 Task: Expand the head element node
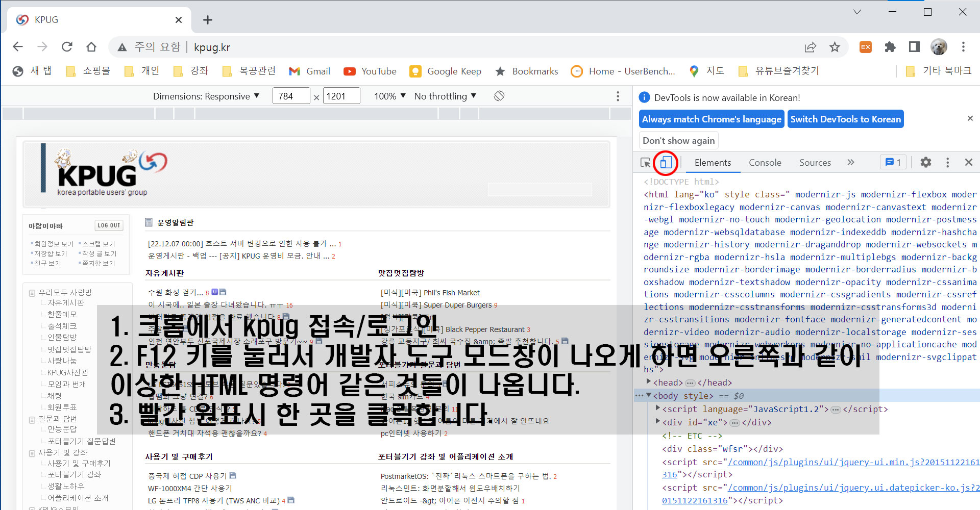[649, 381]
